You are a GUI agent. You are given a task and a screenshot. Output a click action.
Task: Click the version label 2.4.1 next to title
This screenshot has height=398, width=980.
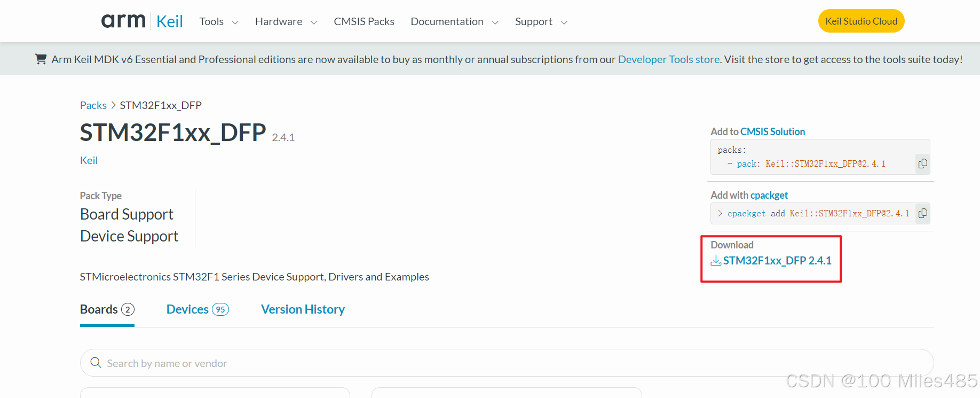[x=283, y=137]
